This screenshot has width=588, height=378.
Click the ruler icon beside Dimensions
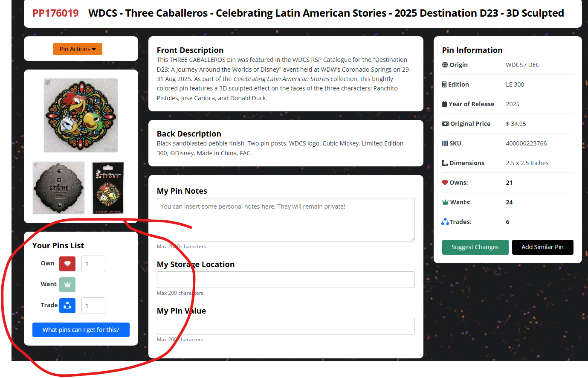[445, 163]
